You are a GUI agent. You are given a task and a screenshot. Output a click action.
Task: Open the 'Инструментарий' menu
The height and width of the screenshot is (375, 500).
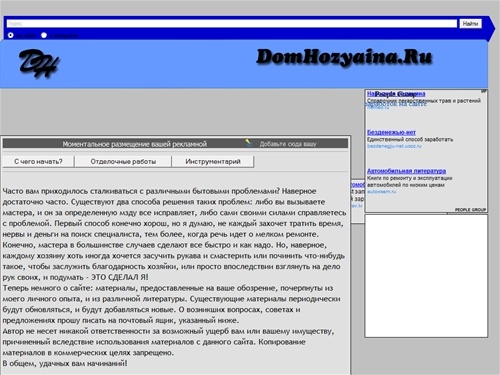[213, 162]
